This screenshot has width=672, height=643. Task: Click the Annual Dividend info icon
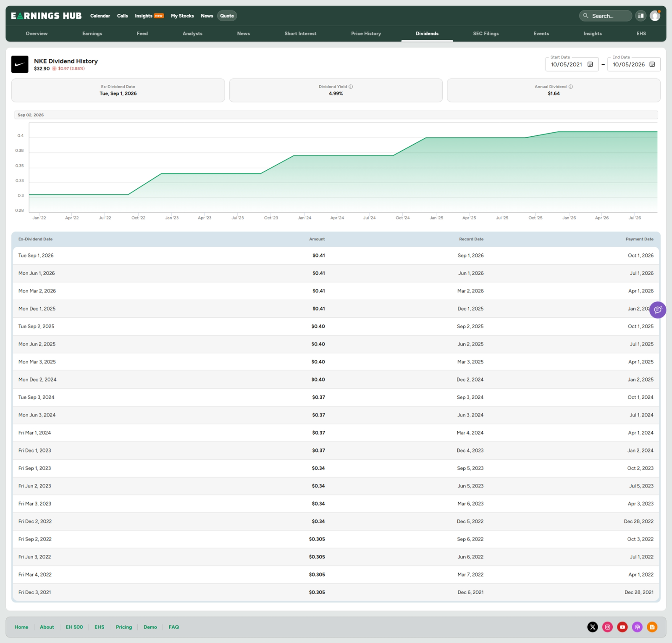click(x=570, y=87)
